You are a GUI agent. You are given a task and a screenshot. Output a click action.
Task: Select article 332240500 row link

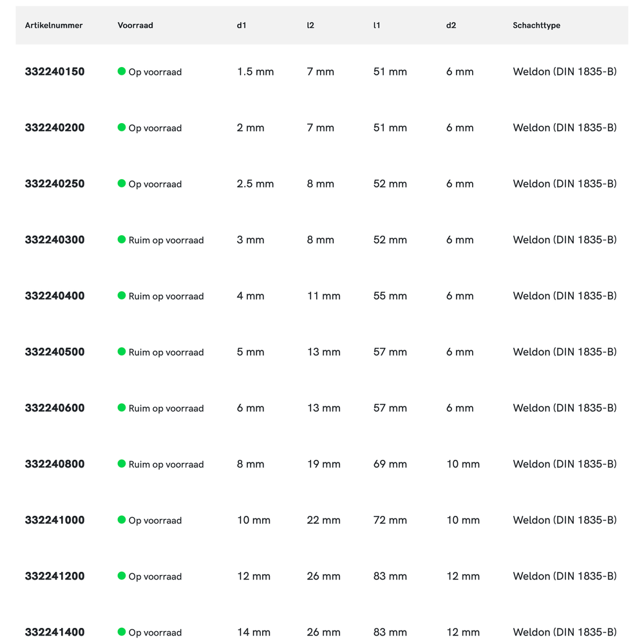coord(55,352)
